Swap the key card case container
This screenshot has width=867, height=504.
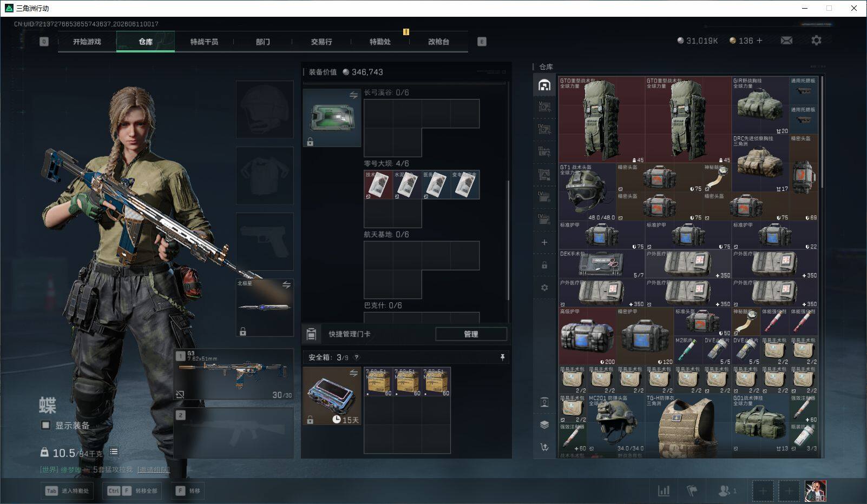click(353, 95)
